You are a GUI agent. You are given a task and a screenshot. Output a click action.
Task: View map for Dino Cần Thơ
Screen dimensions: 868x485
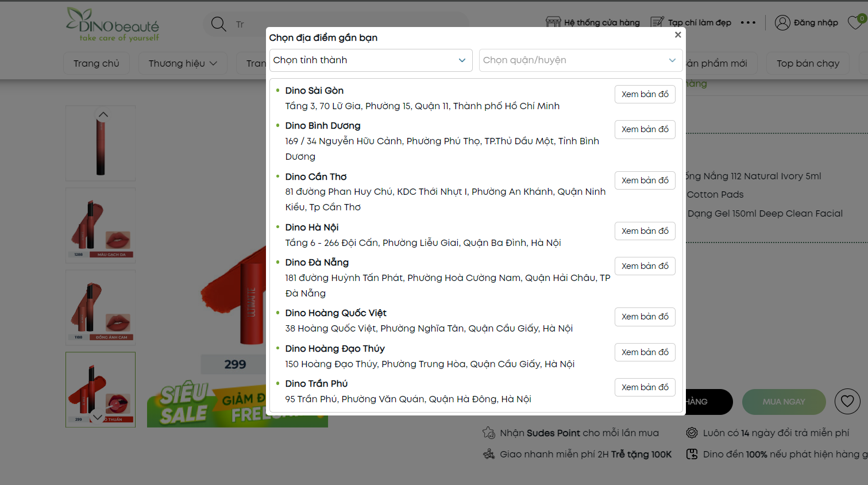[645, 180]
